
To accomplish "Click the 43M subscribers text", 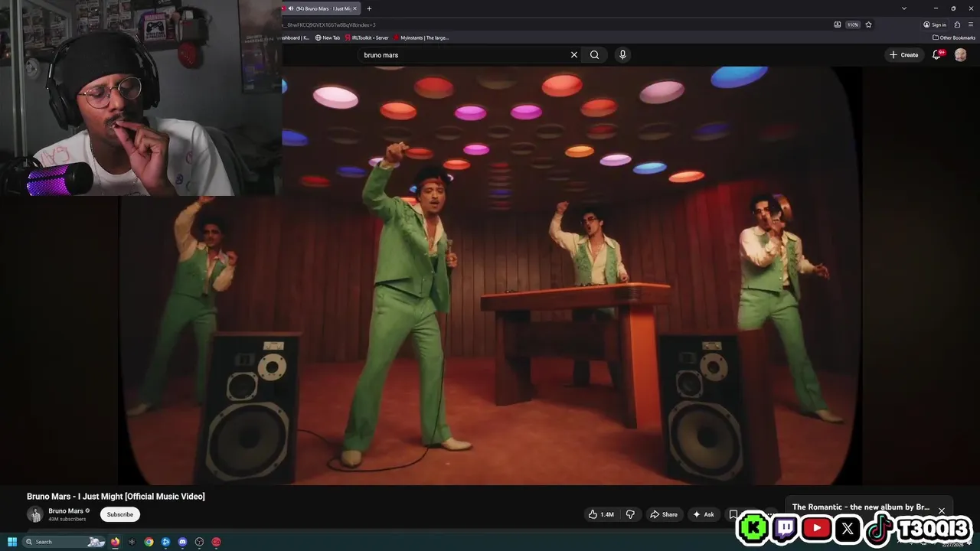I will 67,520.
